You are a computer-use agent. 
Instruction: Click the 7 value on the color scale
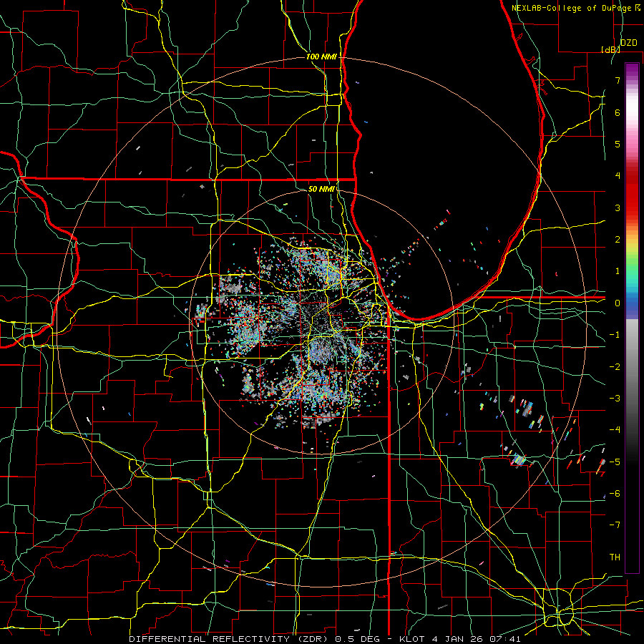coord(618,80)
